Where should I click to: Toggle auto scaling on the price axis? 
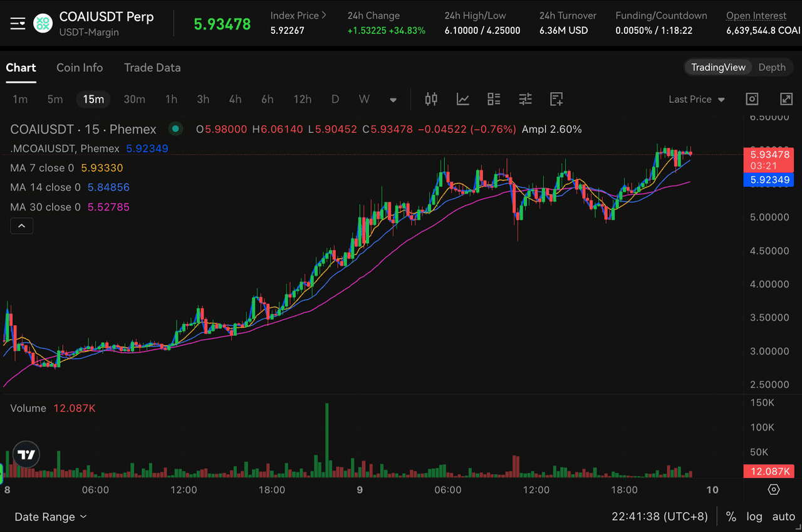tap(783, 516)
